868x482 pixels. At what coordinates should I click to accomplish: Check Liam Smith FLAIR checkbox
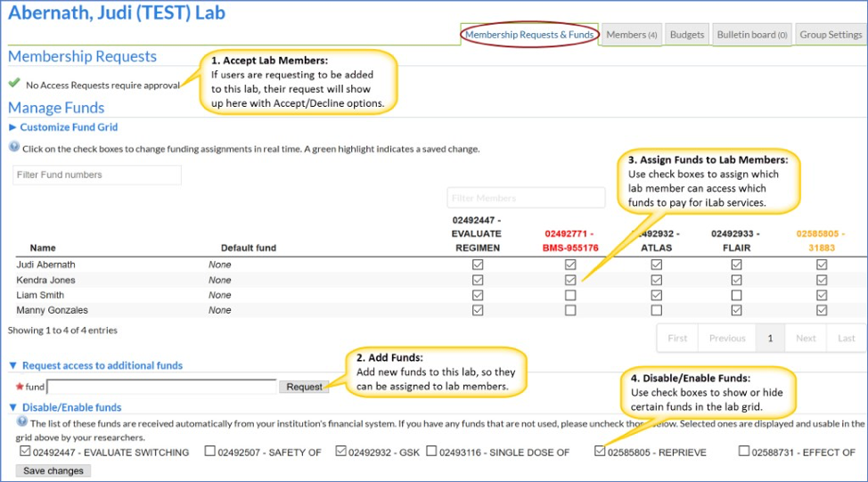pos(736,296)
